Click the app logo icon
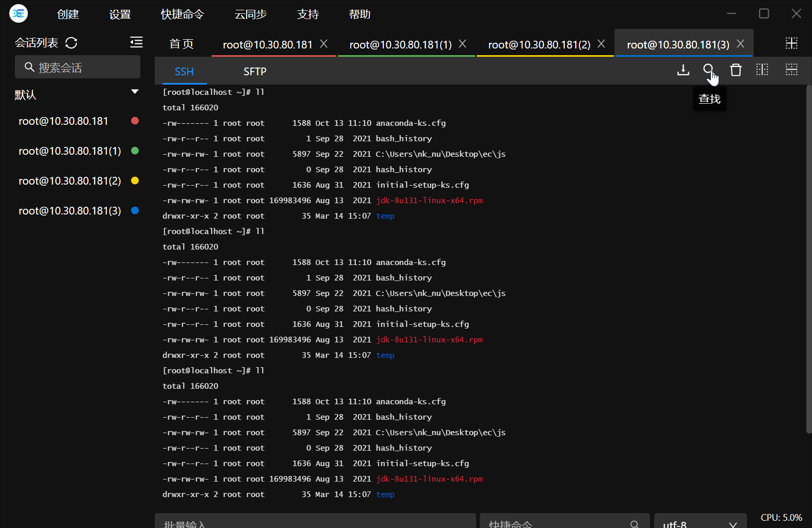Image resolution: width=812 pixels, height=528 pixels. (x=19, y=13)
